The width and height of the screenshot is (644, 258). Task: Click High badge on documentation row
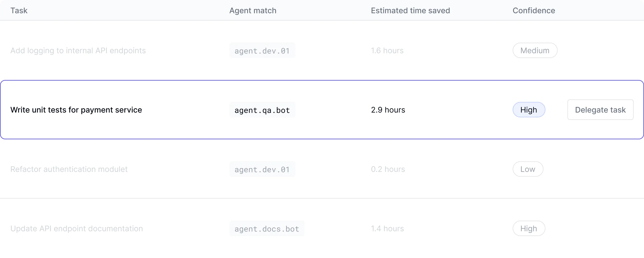[529, 229]
